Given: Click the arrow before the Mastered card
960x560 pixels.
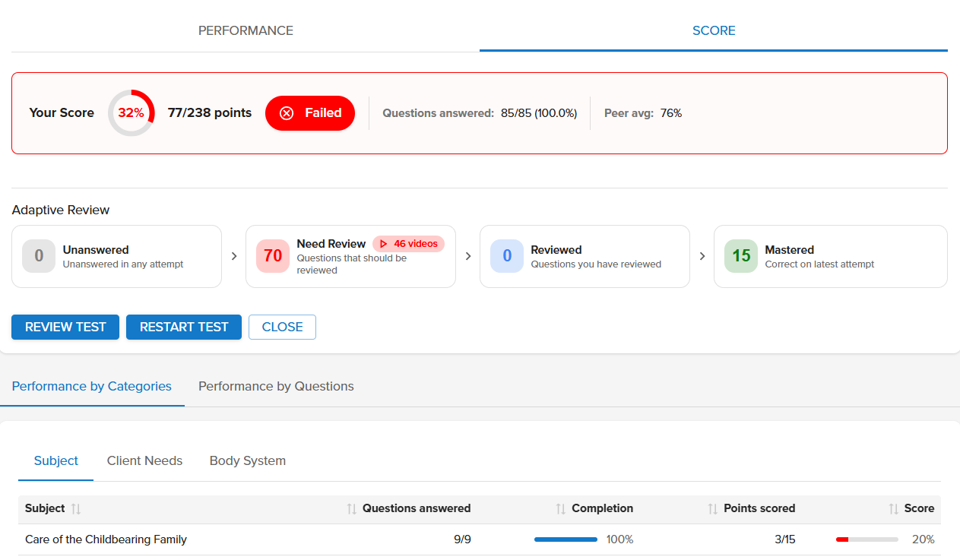Looking at the screenshot, I should click(x=702, y=256).
